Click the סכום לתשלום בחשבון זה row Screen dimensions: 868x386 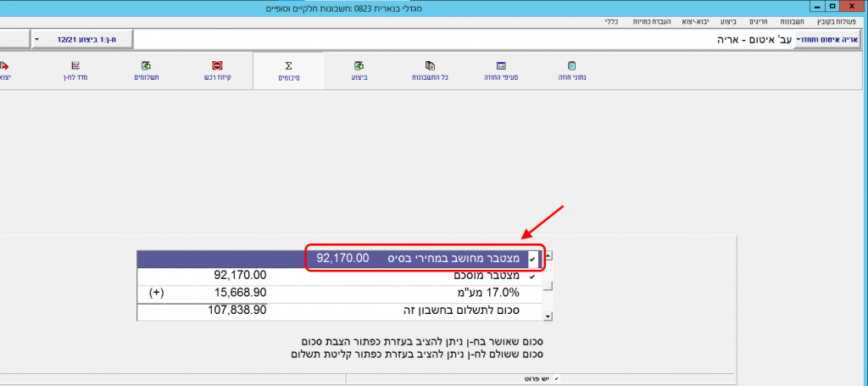tap(339, 311)
